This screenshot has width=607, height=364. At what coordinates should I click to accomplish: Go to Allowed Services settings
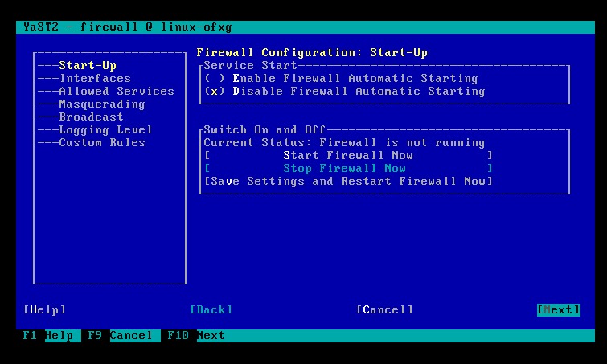tap(117, 91)
